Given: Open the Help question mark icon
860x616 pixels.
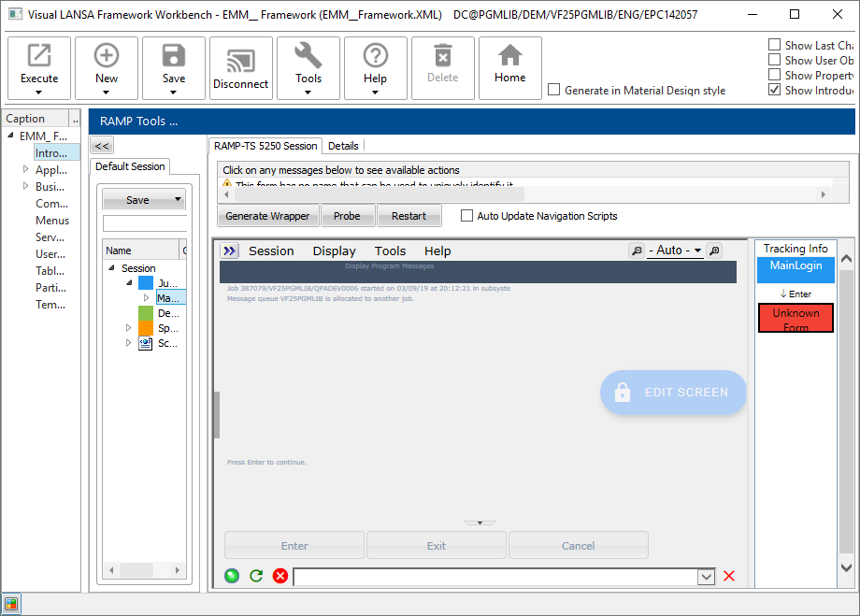Looking at the screenshot, I should point(376,55).
